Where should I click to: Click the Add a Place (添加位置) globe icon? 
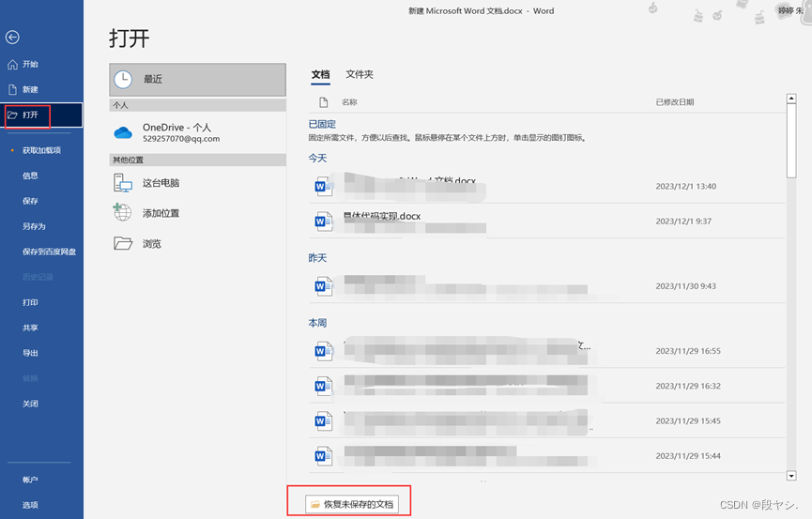[122, 212]
